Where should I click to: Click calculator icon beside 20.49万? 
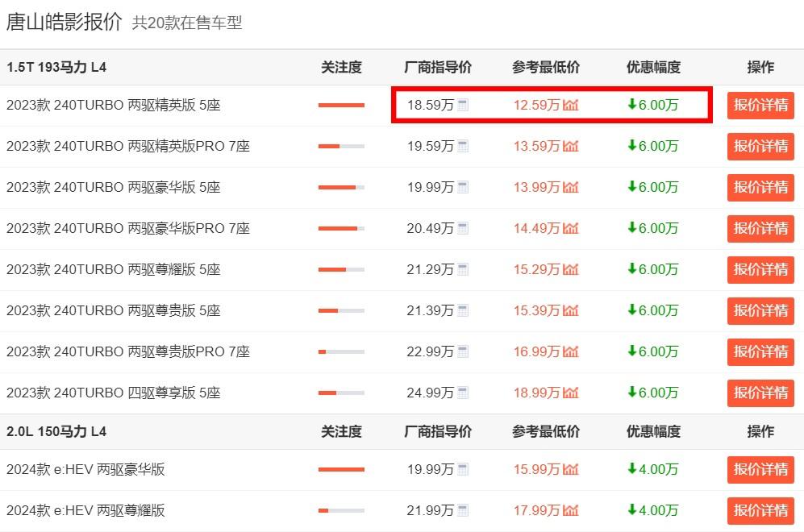463,228
